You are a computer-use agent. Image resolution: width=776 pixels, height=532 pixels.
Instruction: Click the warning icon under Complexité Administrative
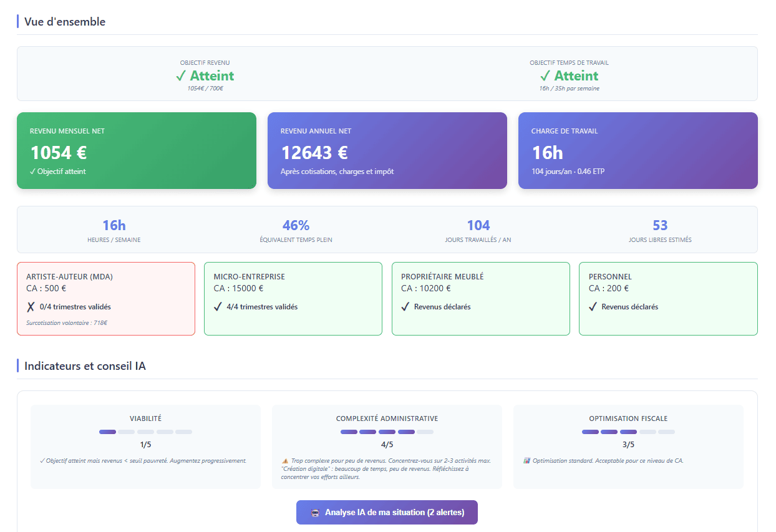(x=285, y=461)
